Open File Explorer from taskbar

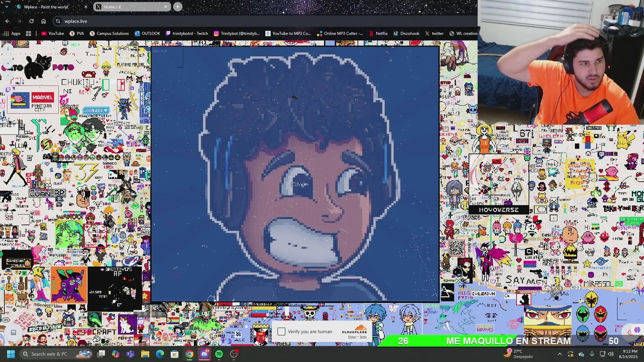[145, 354]
